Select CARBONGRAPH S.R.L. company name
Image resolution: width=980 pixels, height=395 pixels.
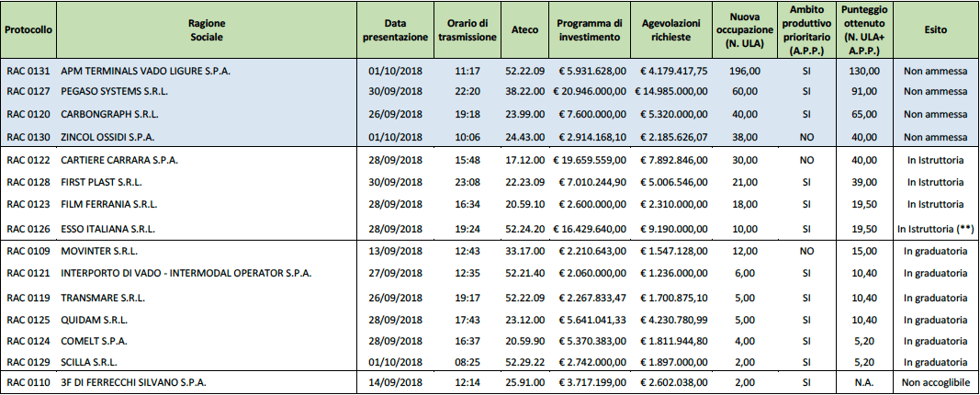pyautogui.click(x=109, y=115)
